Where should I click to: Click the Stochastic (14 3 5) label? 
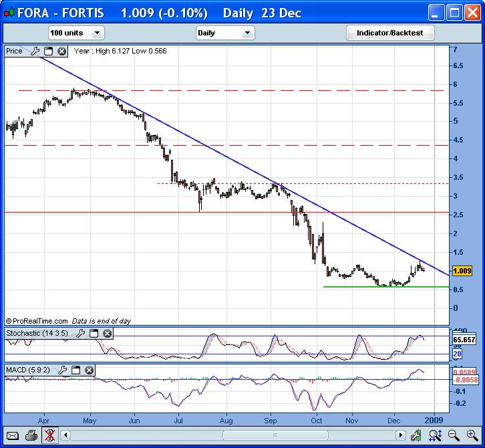[37, 333]
